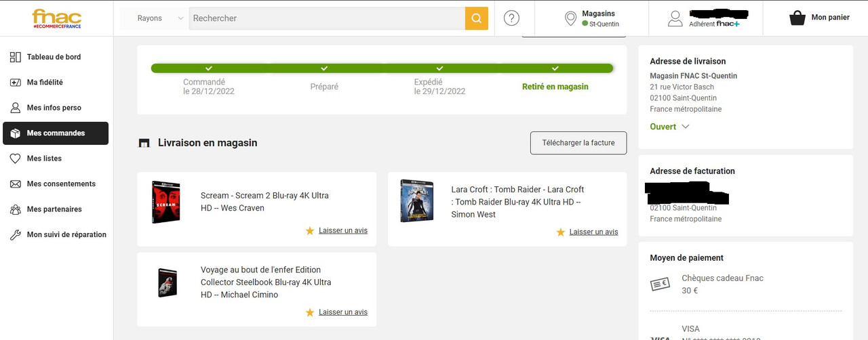
Task: Open Mes listes
Action: [x=56, y=158]
